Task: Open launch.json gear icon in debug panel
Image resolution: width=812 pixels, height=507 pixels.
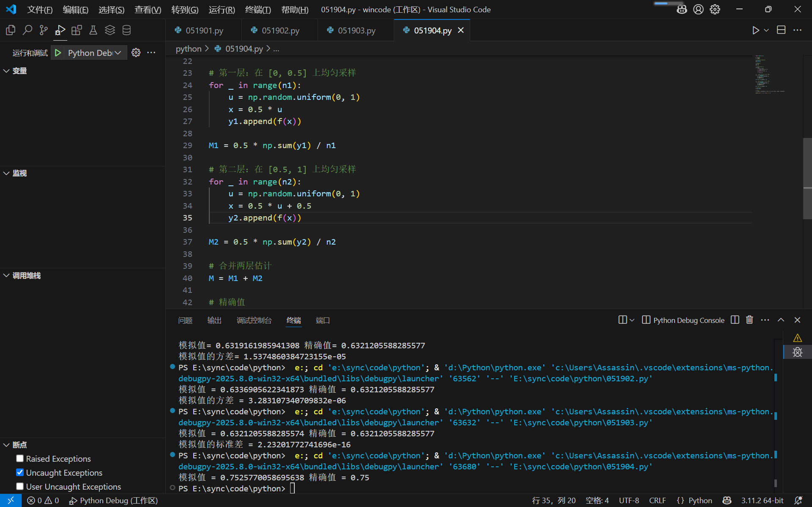Action: [136, 52]
